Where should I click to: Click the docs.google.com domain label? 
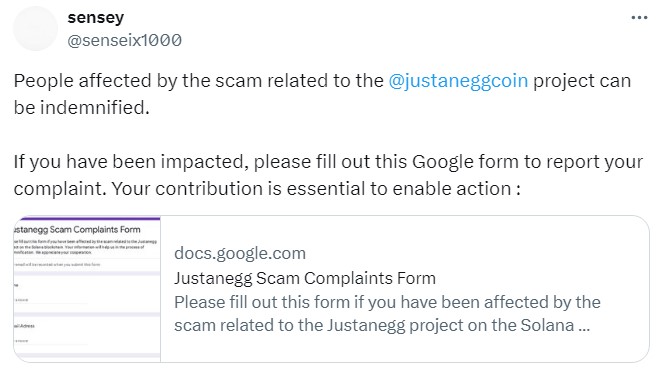point(240,253)
